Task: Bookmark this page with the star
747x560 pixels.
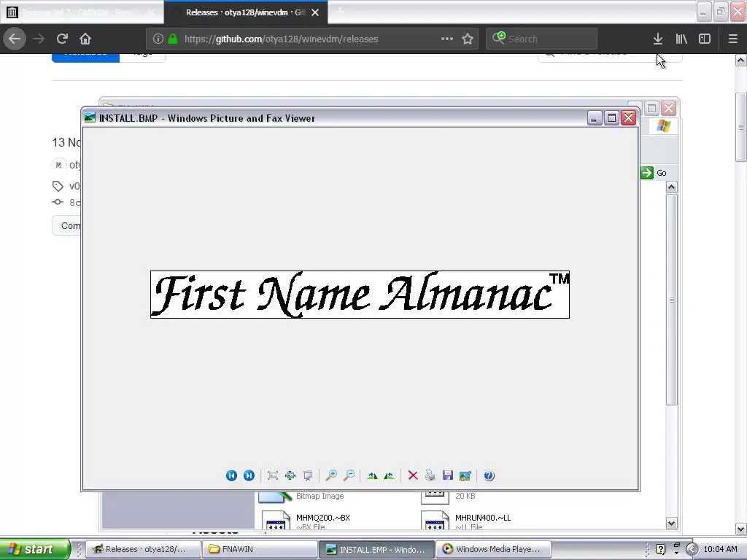Action: (468, 39)
